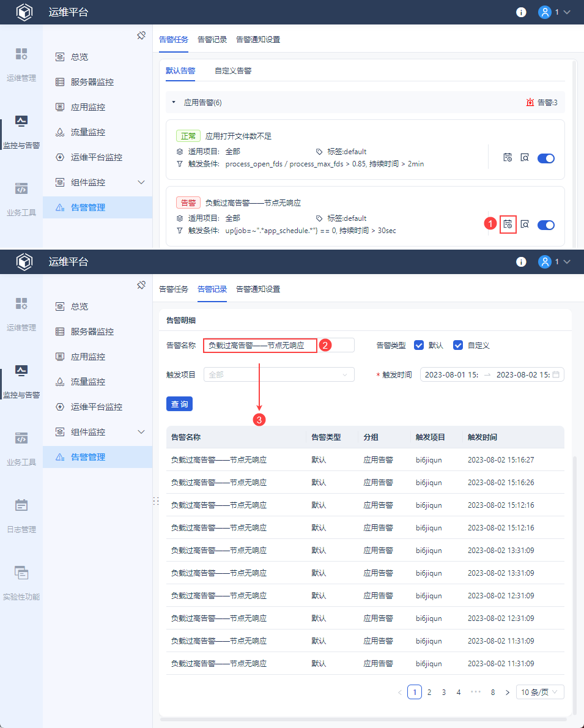Open detail view icon for 负载过高告警——节点无响应 card
Screen dimensions: 584x728
click(x=525, y=225)
